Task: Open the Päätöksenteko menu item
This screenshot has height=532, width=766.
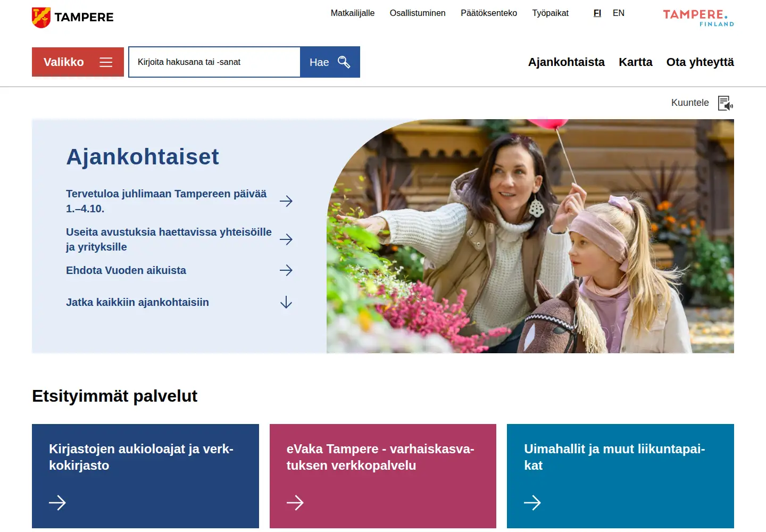Action: click(x=489, y=13)
